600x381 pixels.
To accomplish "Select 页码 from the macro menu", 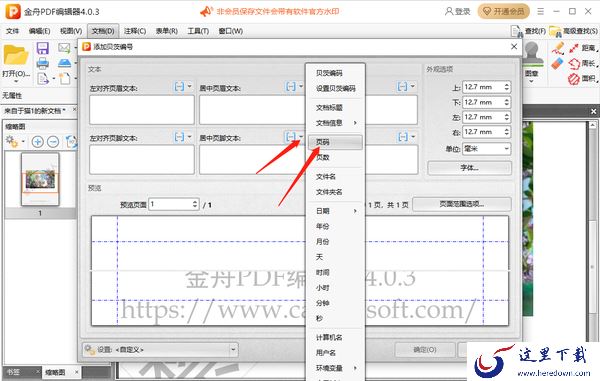I will [x=335, y=142].
